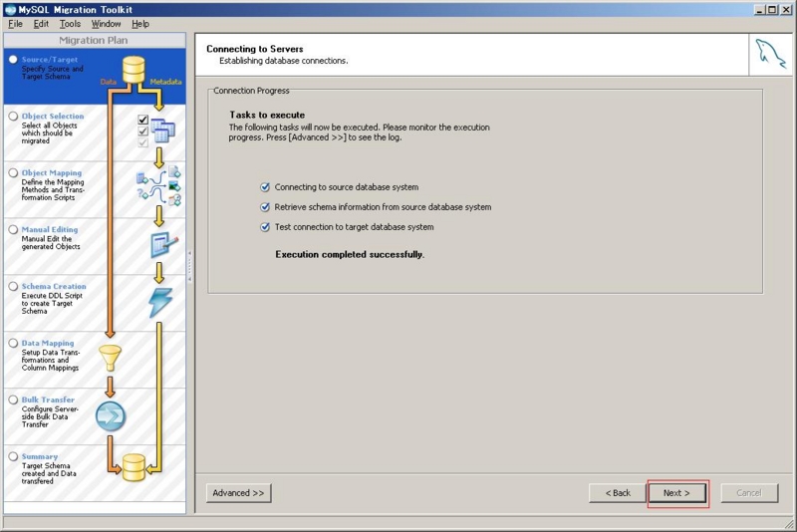
Task: Click the Bulk Transfer step title
Action: pyautogui.click(x=48, y=399)
